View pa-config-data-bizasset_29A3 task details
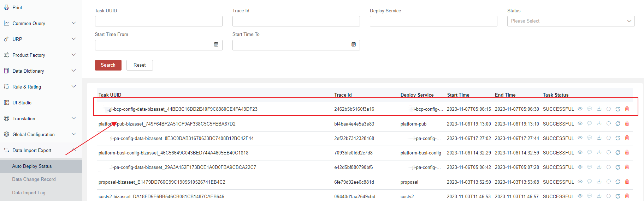644x201 pixels. (x=580, y=167)
